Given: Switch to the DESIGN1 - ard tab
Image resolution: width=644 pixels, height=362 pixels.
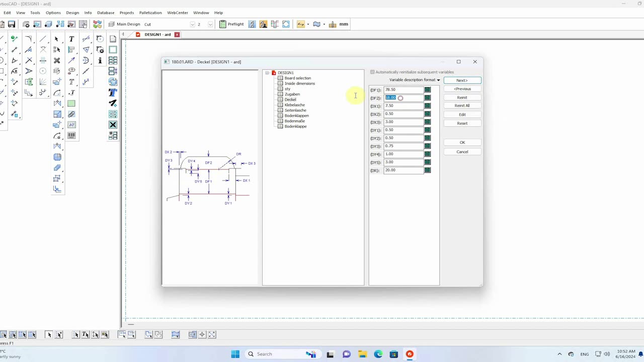Looking at the screenshot, I should 157,35.
